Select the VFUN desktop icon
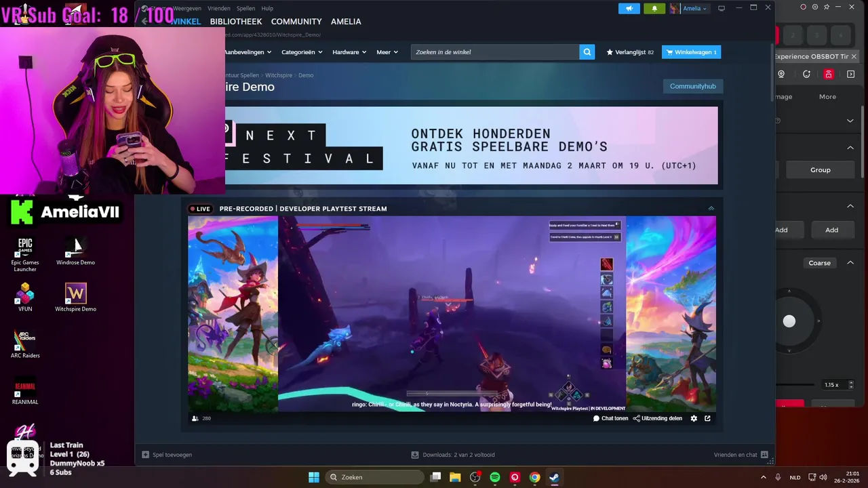The width and height of the screenshot is (868, 488). [x=25, y=298]
